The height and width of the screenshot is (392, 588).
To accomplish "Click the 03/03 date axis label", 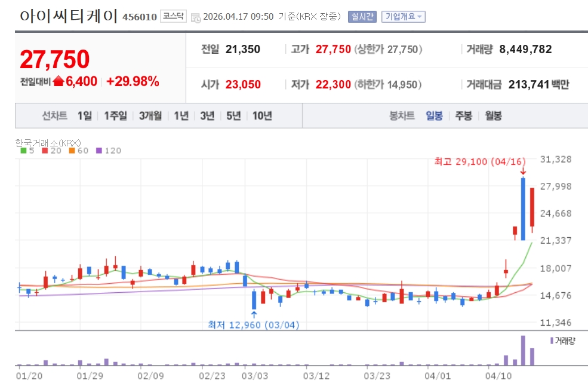I will tap(255, 376).
